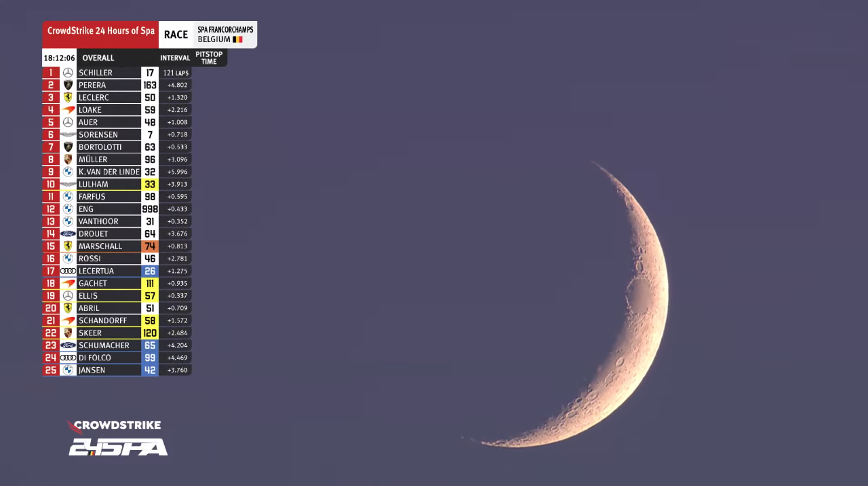868x486 pixels.
Task: Click orange car number 74
Action: coord(150,246)
